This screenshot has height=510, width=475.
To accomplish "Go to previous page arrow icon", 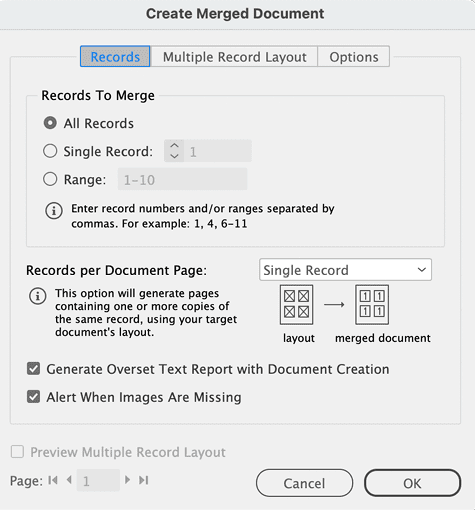I will click(x=69, y=480).
